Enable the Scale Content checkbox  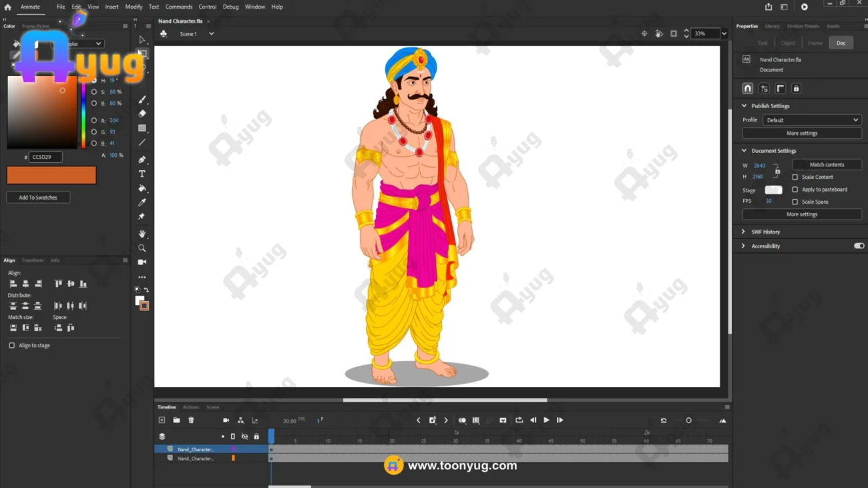(795, 178)
